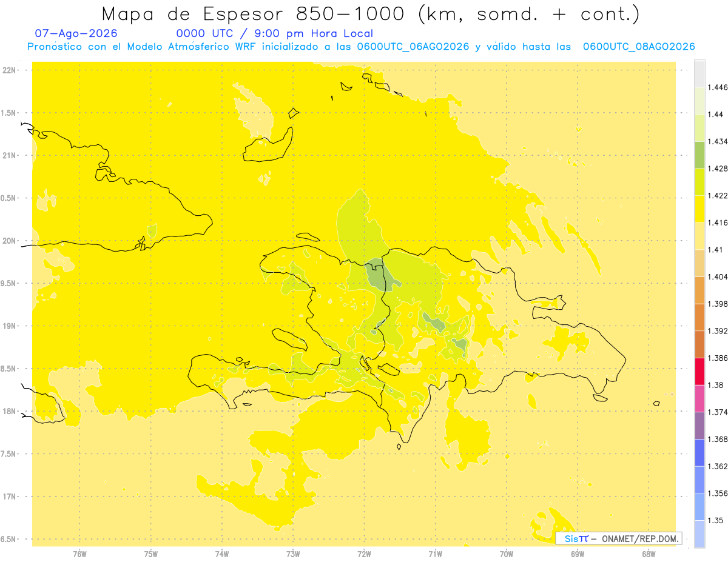Click the '73W' longitude axis label
728x562 pixels.
(x=293, y=554)
